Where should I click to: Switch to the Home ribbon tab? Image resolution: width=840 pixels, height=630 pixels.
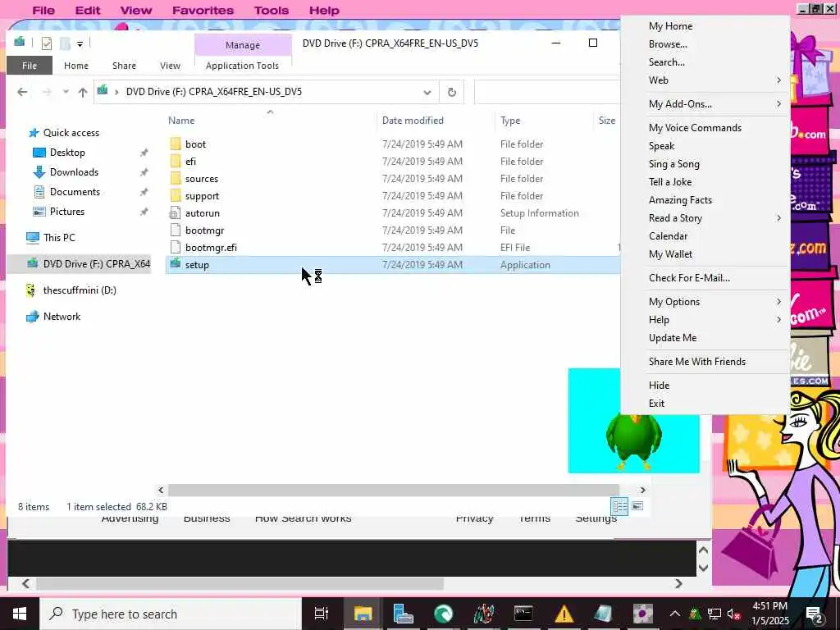(x=76, y=66)
